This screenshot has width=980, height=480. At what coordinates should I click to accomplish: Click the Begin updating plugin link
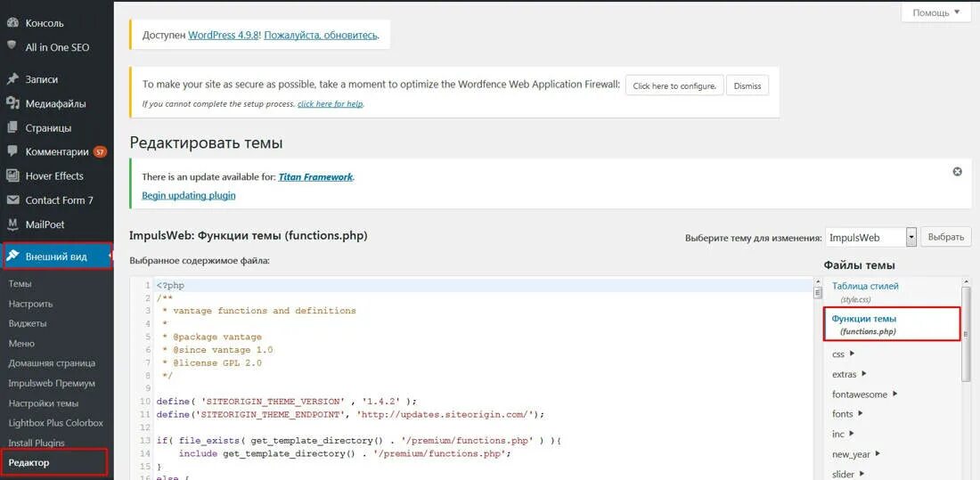click(189, 195)
